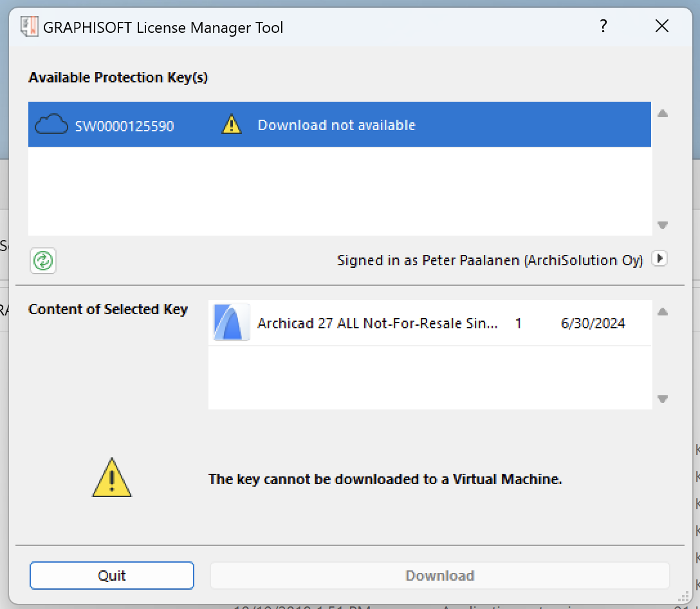Select Archicad 27 ALL Not-For-Resale license row
700x609 pixels.
[x=377, y=323]
